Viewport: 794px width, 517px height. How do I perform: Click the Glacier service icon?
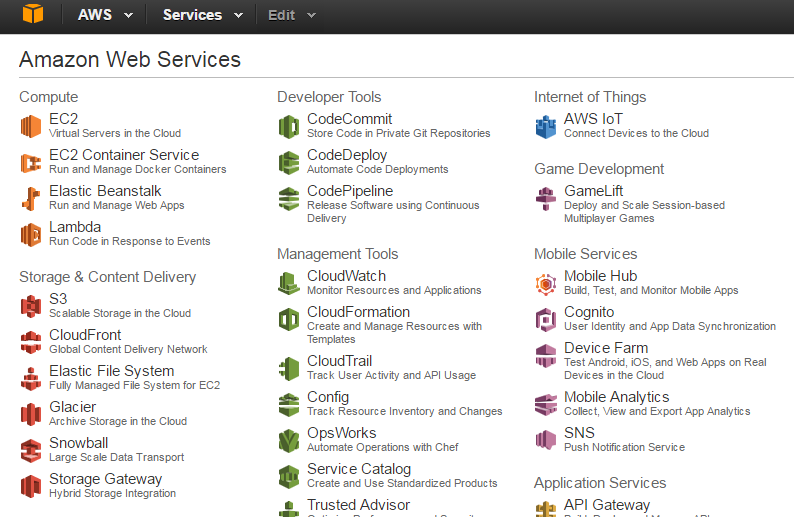[x=31, y=414]
